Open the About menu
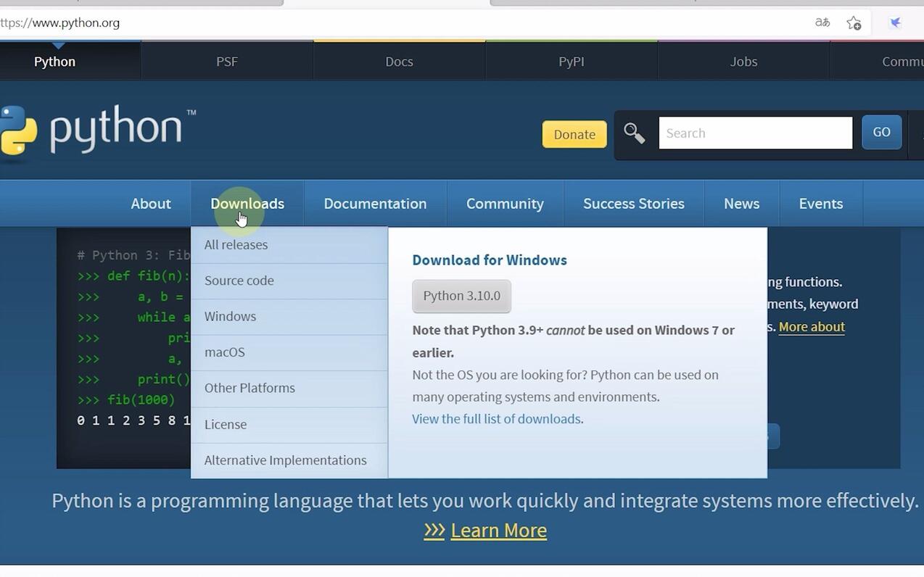 (x=151, y=204)
